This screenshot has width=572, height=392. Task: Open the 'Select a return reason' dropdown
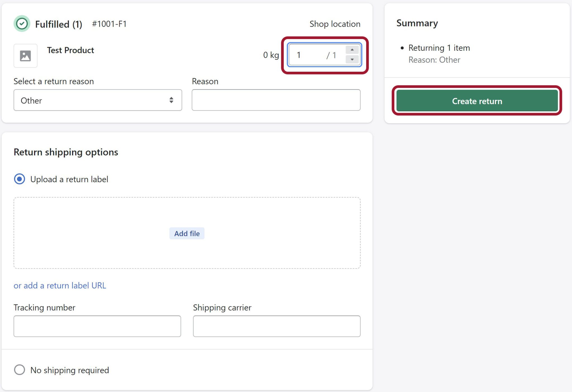[98, 100]
